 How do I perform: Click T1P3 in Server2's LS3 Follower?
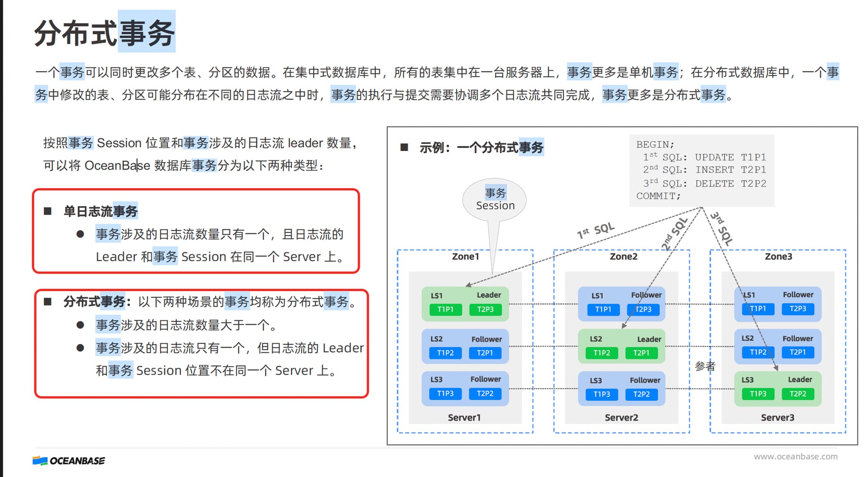602,394
